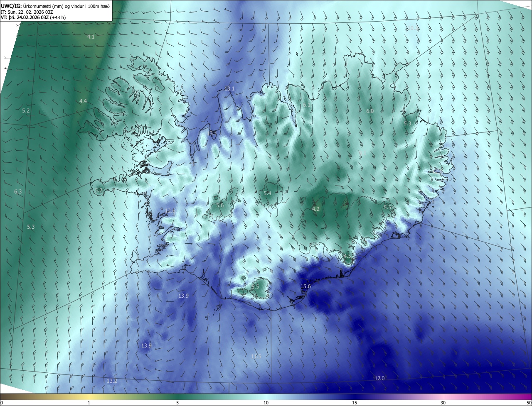Click the 1 label on the color scale
This screenshot has height=406, width=532.
point(89,403)
